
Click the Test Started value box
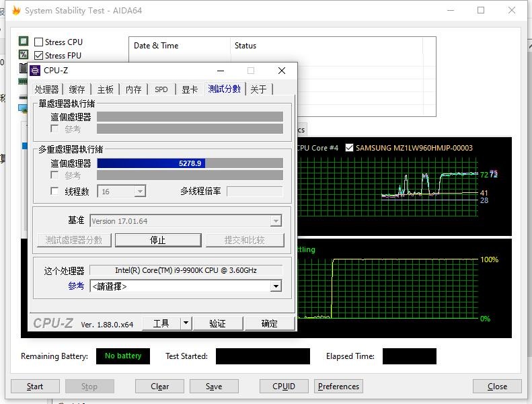(x=262, y=356)
